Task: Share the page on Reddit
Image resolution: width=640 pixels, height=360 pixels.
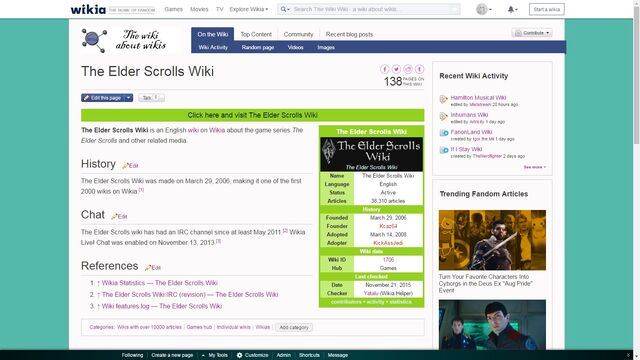Action: tap(408, 69)
